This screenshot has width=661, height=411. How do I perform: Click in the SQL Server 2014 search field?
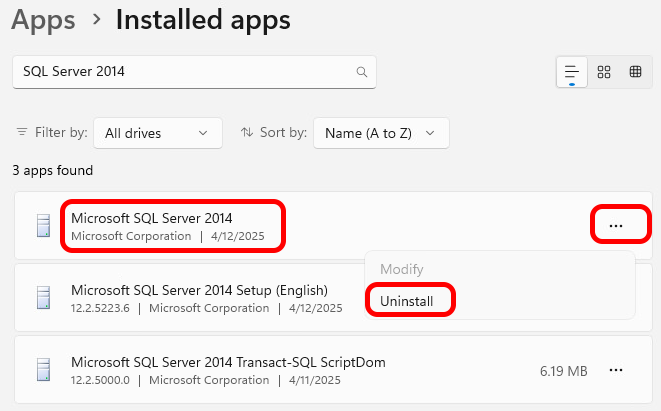pos(180,72)
